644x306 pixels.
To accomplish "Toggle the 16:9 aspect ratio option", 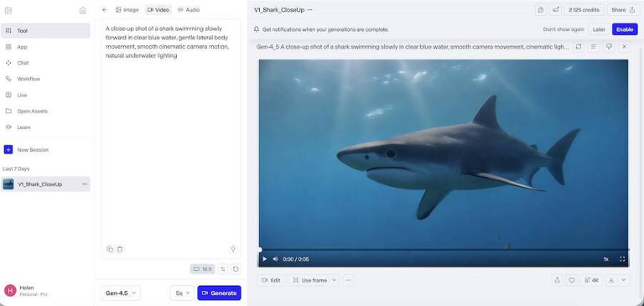I will coord(203,269).
